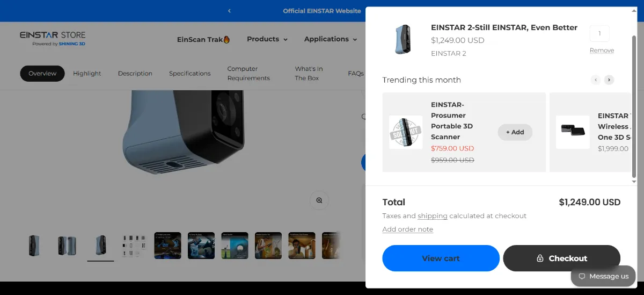Screen dimensions: 644x295
Task: Open the EINSTAR Store logo homepage
Action: pos(53,39)
